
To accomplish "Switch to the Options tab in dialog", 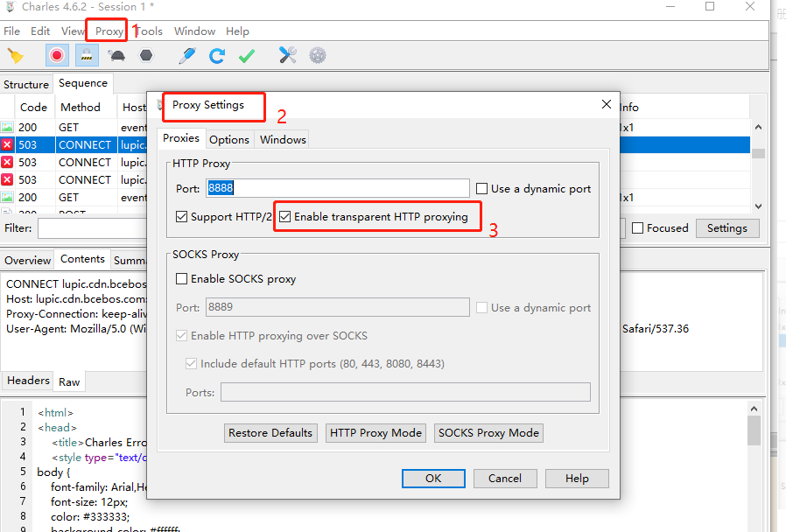I will [x=229, y=140].
